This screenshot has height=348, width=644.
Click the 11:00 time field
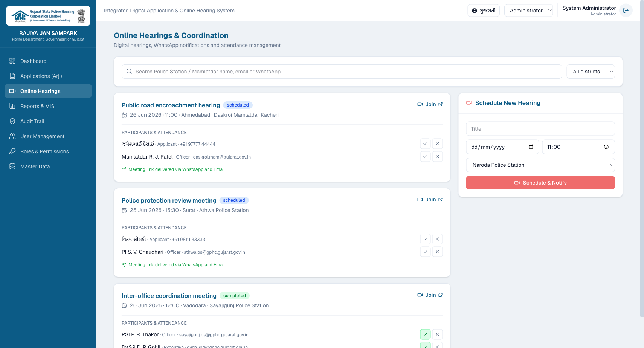point(578,147)
